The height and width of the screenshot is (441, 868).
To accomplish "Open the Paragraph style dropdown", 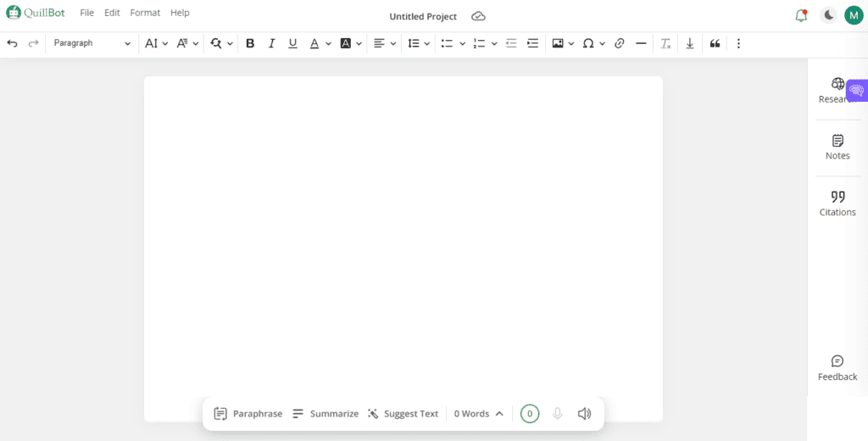I will point(92,43).
